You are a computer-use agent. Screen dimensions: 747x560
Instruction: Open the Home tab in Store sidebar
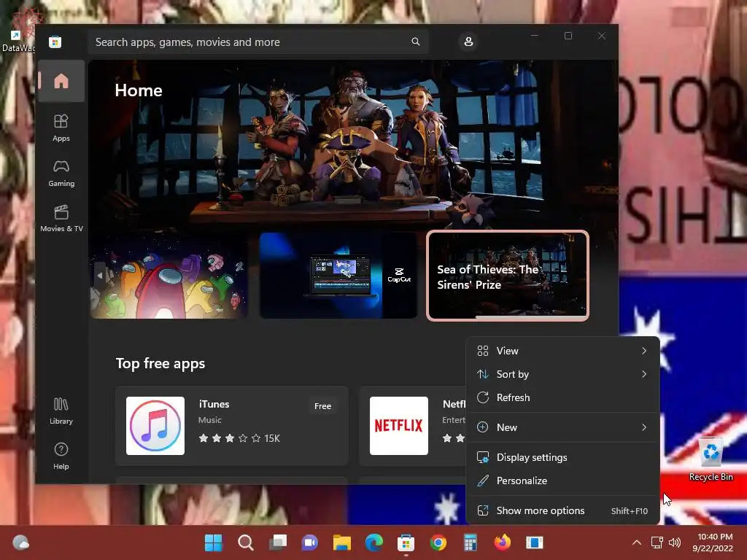pyautogui.click(x=61, y=81)
